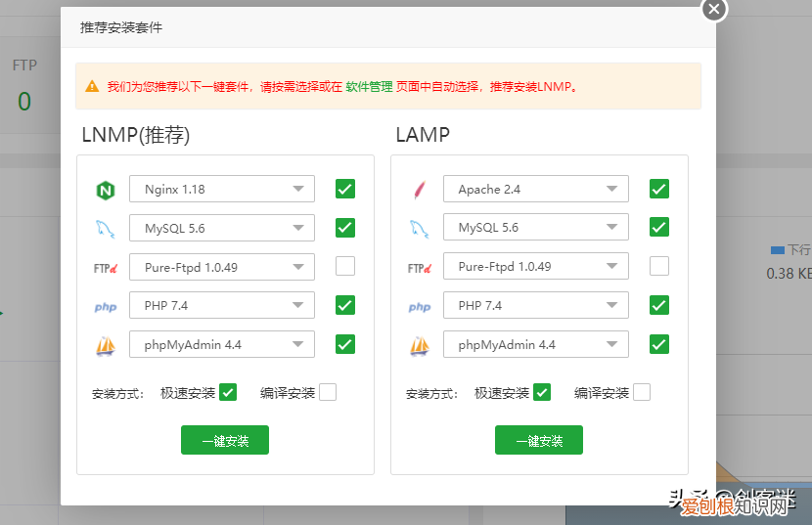Image resolution: width=812 pixels, height=525 pixels.
Task: Uncheck phpMyAdmin 4.4 in LAMP
Action: coord(658,344)
